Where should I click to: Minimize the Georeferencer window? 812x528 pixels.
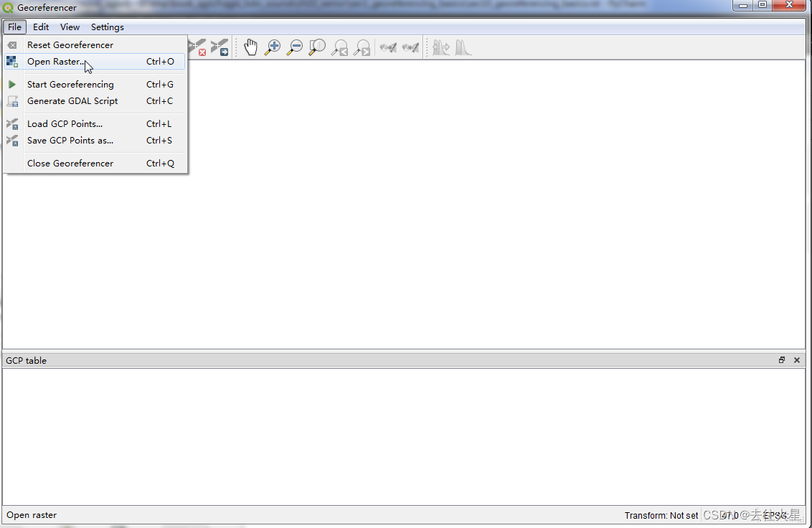point(743,5)
